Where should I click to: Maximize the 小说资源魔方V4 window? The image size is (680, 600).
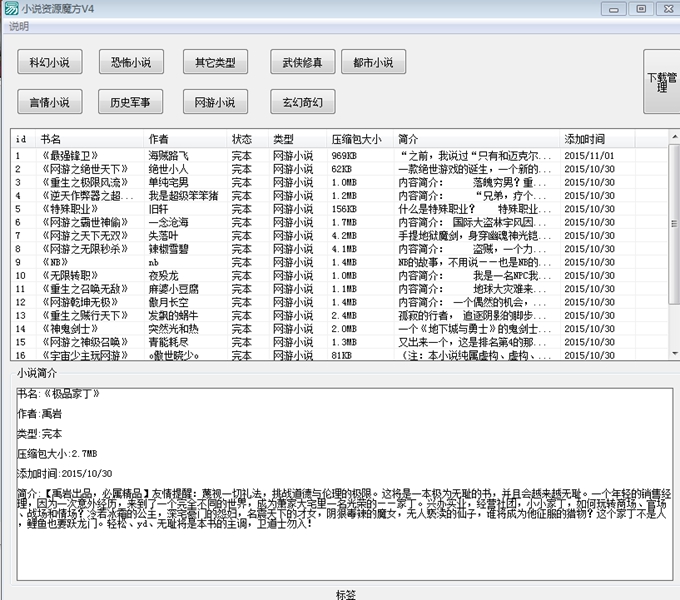coord(641,9)
